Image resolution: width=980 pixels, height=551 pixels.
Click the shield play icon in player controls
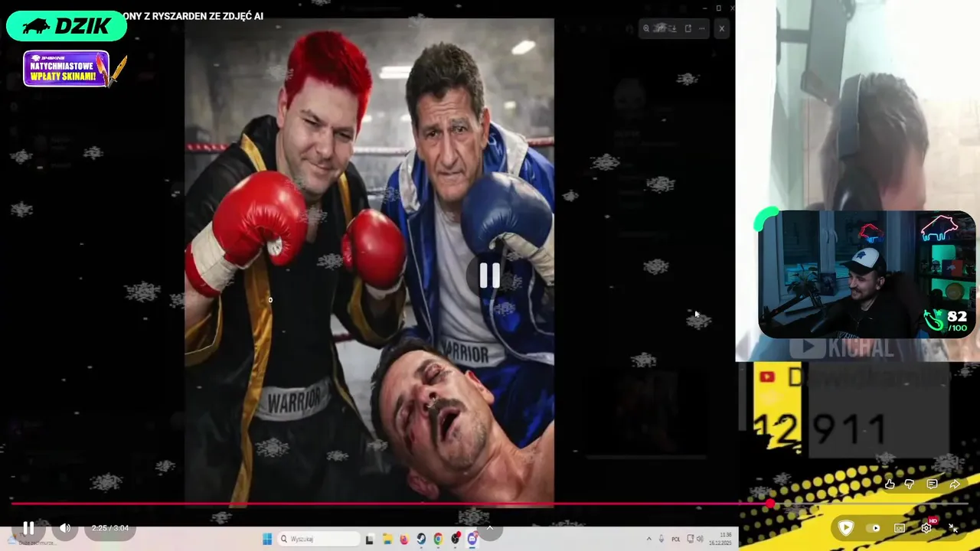tap(846, 527)
